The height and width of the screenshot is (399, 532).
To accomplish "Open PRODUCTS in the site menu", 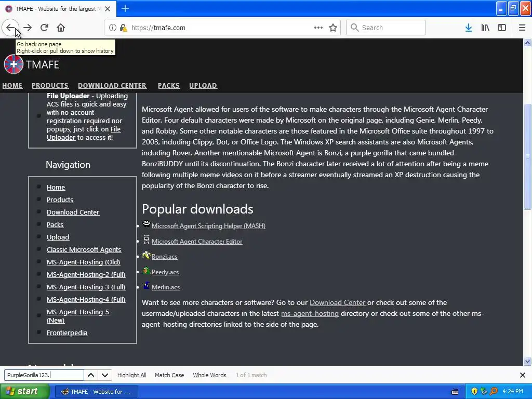I will tap(50, 86).
